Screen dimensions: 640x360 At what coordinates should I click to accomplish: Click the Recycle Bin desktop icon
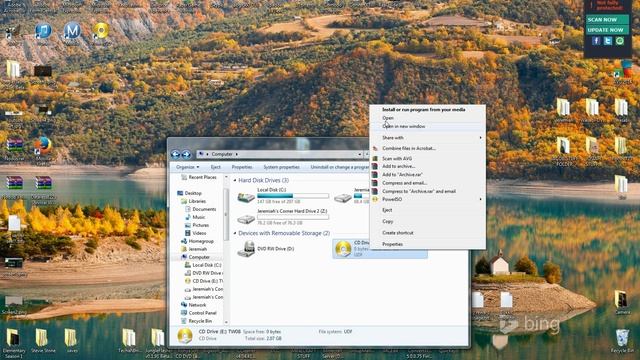622,338
